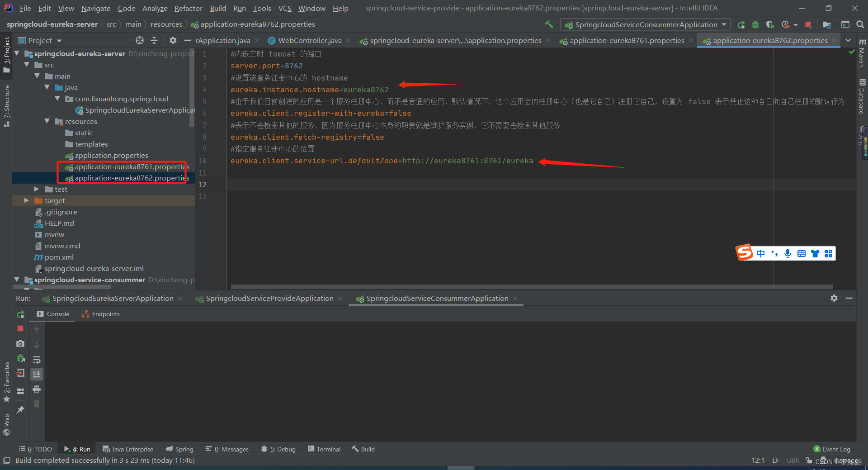Image resolution: width=868 pixels, height=470 pixels.
Task: Click the Project Structure icon in the top toolbar
Action: point(827,25)
